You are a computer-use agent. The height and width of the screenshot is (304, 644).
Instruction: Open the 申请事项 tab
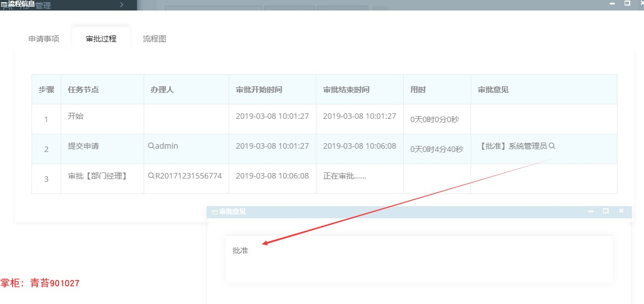tap(44, 39)
